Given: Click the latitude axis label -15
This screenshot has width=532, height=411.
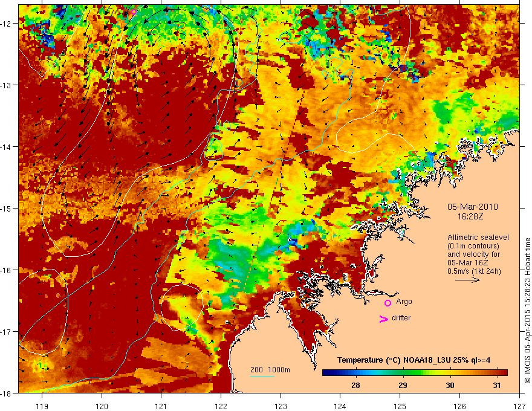Looking at the screenshot, I should (7, 208).
